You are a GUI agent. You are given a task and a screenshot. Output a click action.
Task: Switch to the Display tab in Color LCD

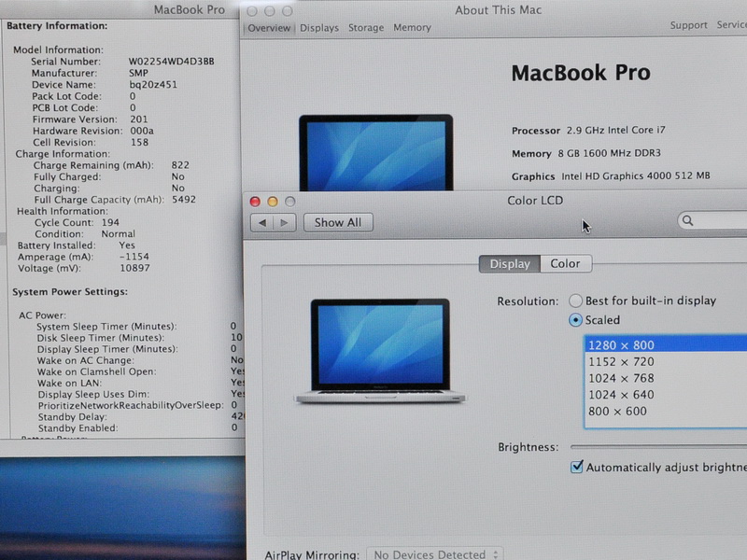click(510, 264)
